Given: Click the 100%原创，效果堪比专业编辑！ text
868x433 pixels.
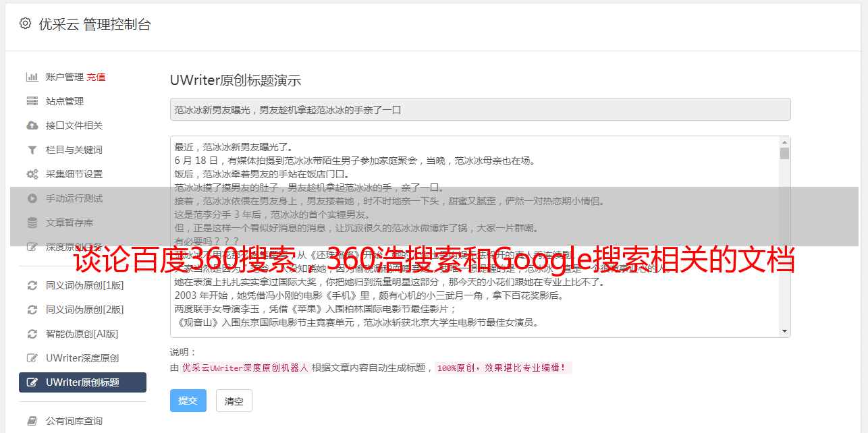Looking at the screenshot, I should pos(503,368).
